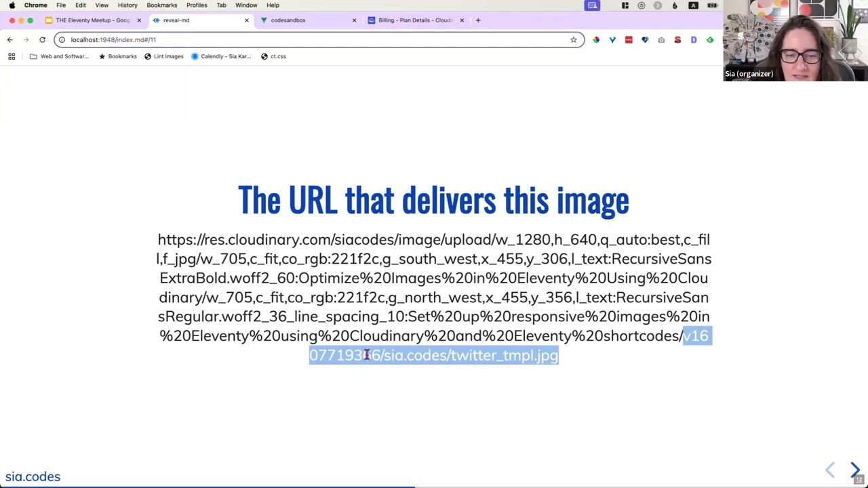Open the Window menu
Viewport: 868px width, 488px height.
246,5
